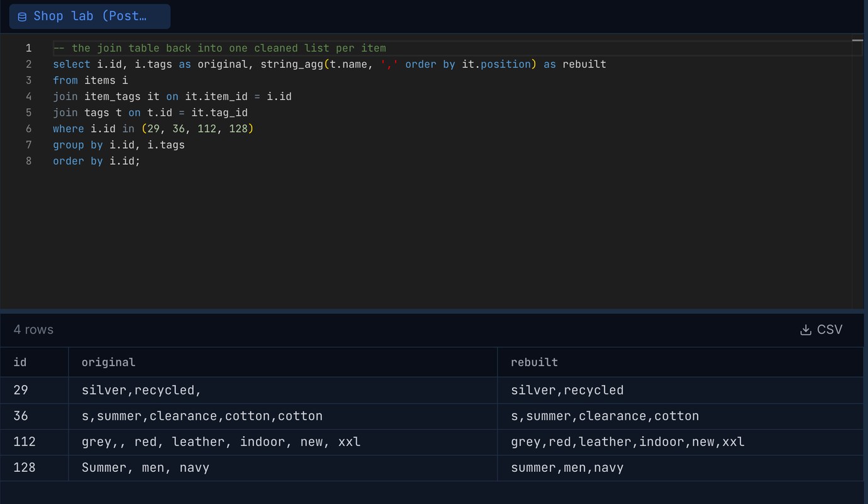Click original cell 'silver,recycled,'
868x504 pixels.
(283, 390)
